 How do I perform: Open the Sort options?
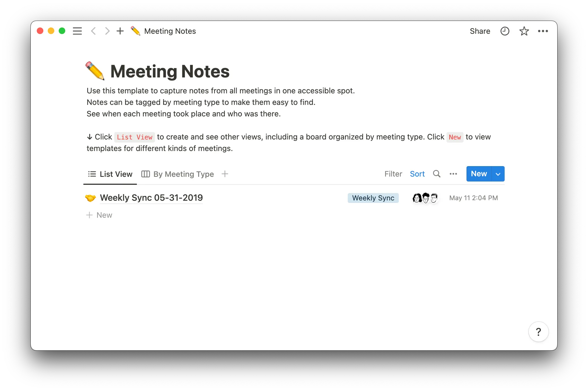(x=417, y=174)
